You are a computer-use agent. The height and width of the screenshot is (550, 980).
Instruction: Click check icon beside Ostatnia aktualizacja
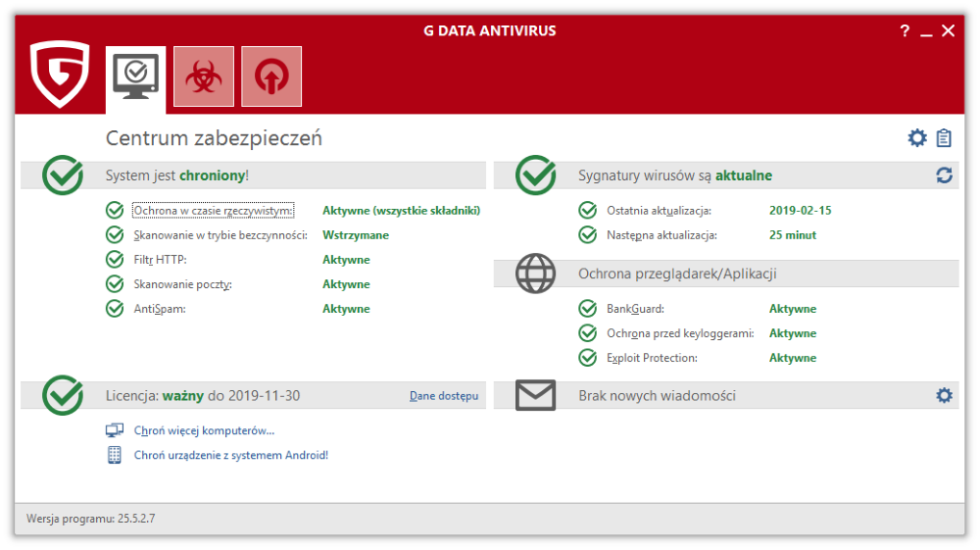587,210
